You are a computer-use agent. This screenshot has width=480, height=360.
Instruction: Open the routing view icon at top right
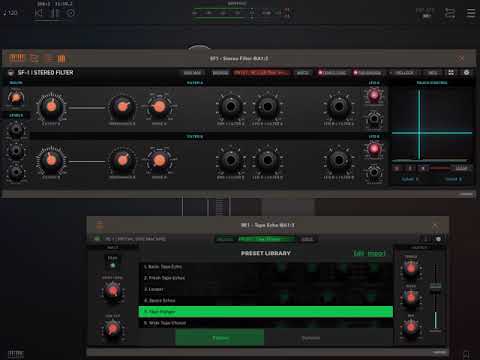(450, 13)
